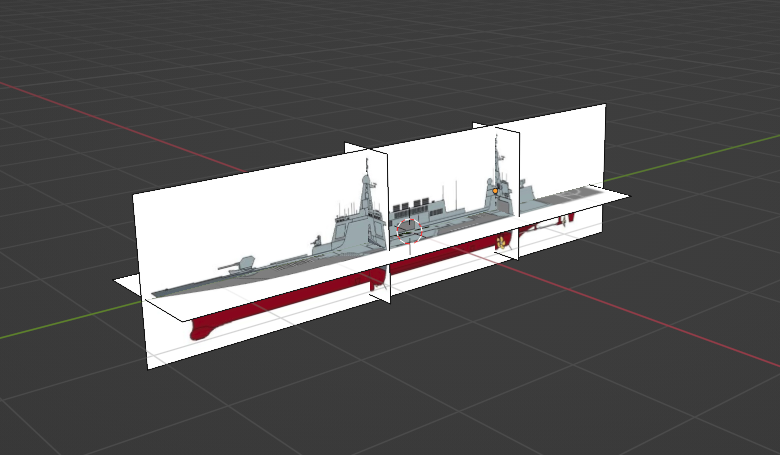Click the red-white 3D cursor circle

(409, 231)
